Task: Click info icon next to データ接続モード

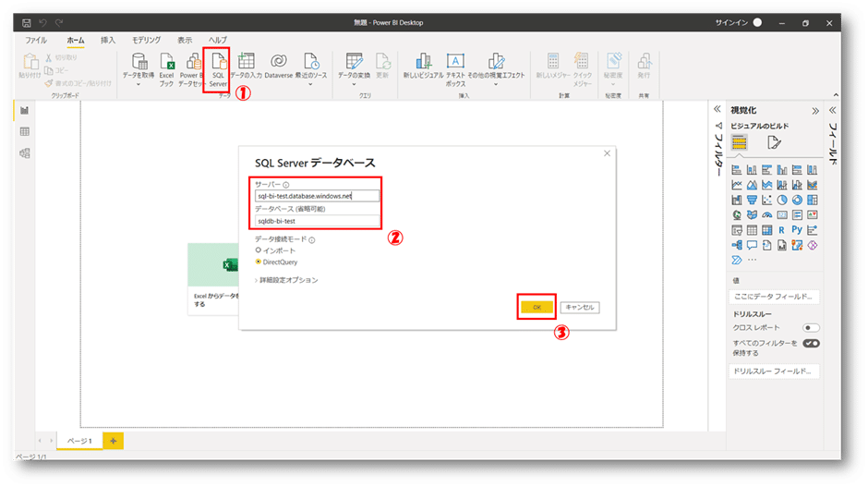Action: click(312, 240)
